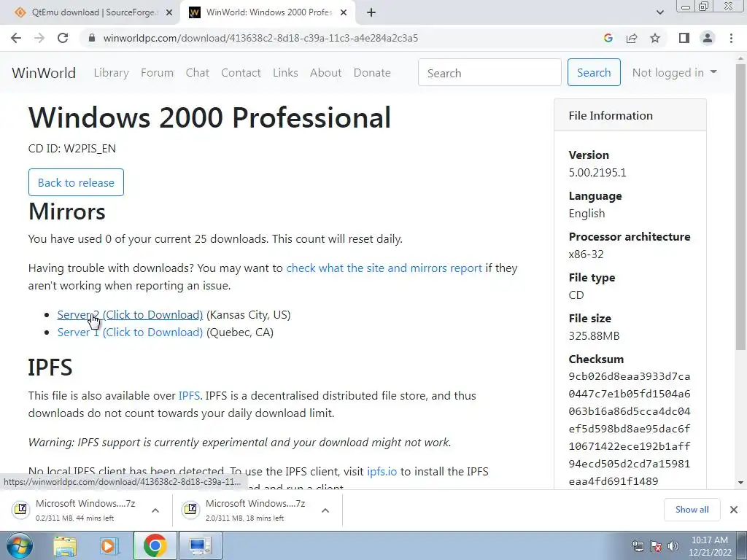Click the File size value 325.88MB
Image resolution: width=747 pixels, height=560 pixels.
coord(594,335)
